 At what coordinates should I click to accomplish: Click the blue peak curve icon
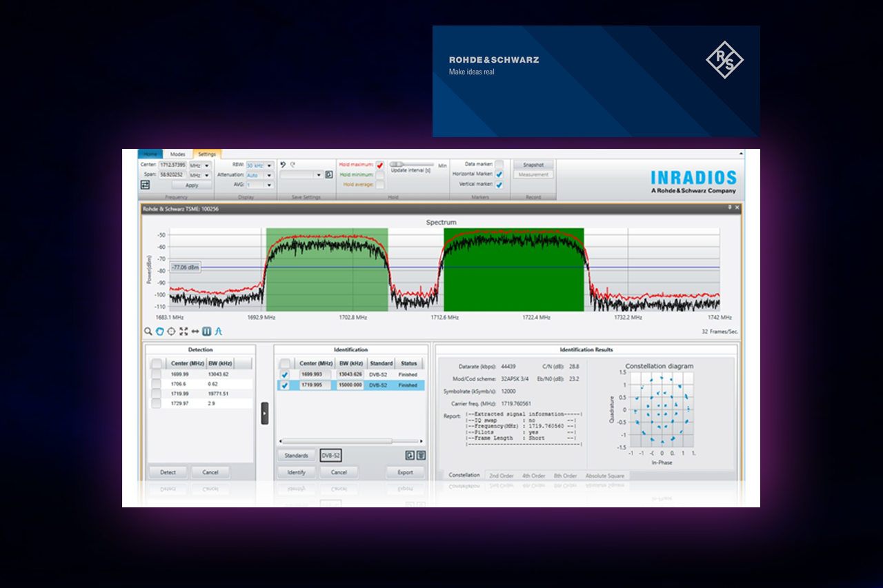pyautogui.click(x=219, y=332)
